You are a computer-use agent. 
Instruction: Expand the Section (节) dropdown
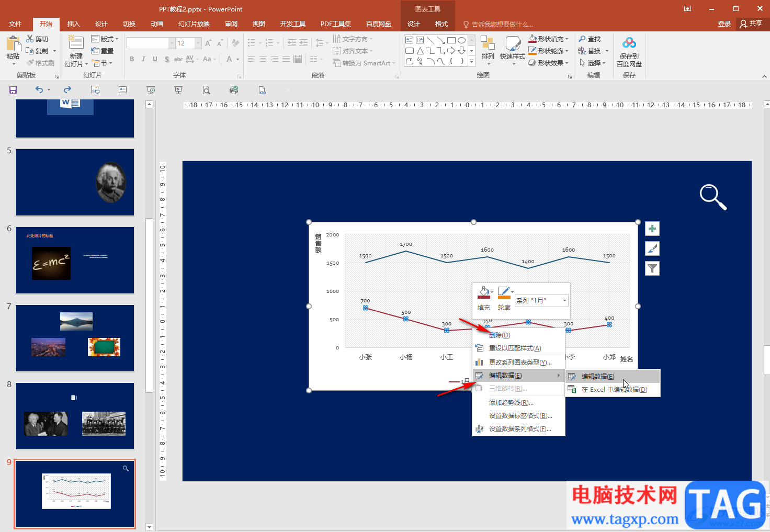click(x=103, y=63)
